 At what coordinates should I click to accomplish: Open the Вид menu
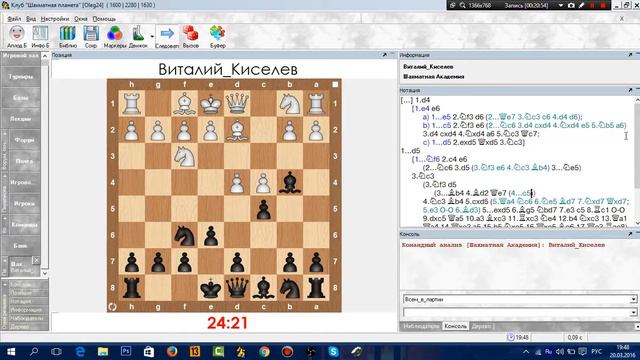pos(31,19)
